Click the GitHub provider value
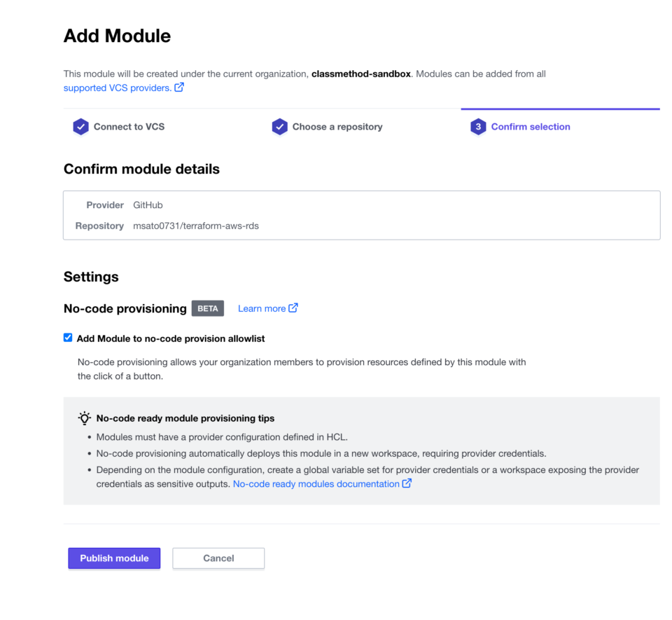 coord(148,205)
